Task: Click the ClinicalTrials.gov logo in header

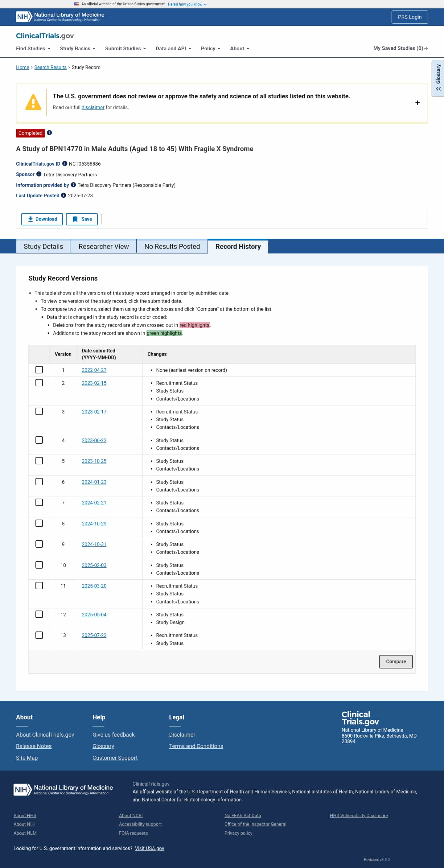Action: coord(45,36)
